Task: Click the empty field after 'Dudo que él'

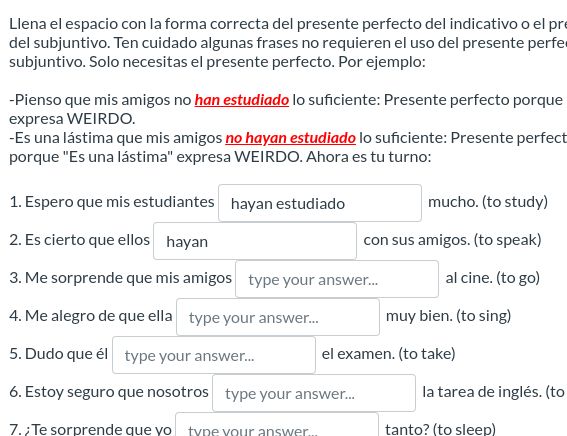Action: 214,355
